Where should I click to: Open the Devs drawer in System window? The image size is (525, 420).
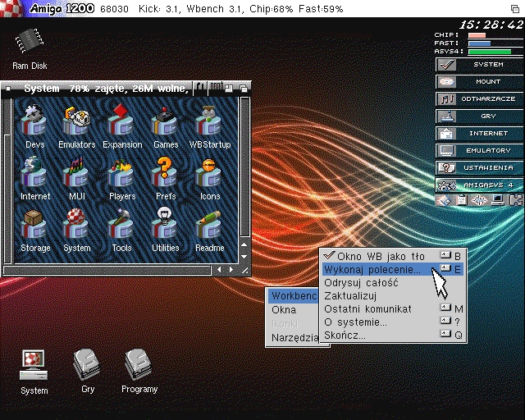(x=34, y=127)
